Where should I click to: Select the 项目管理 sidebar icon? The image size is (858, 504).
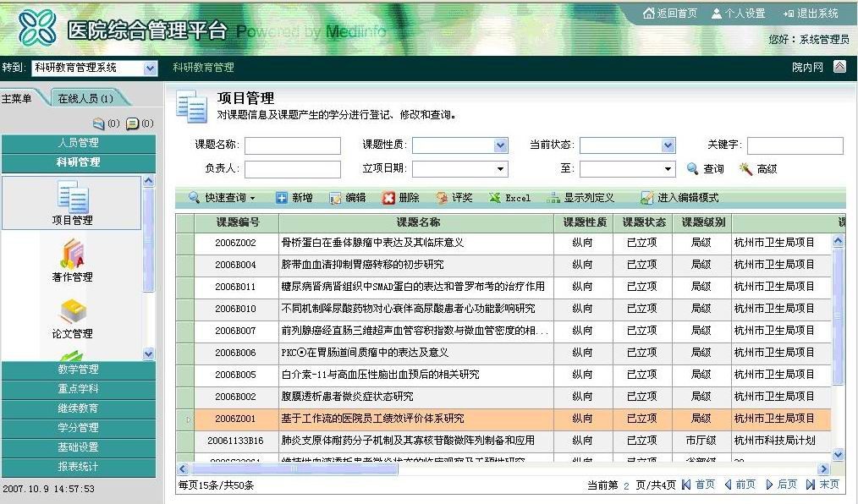pyautogui.click(x=71, y=203)
